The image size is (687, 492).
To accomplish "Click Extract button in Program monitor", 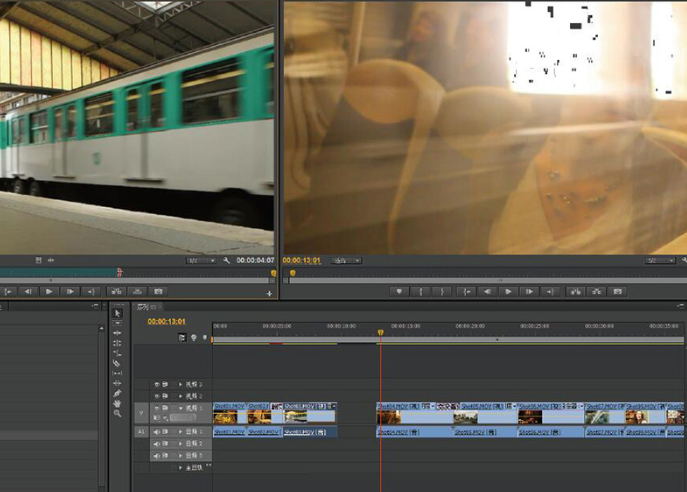I will click(597, 291).
